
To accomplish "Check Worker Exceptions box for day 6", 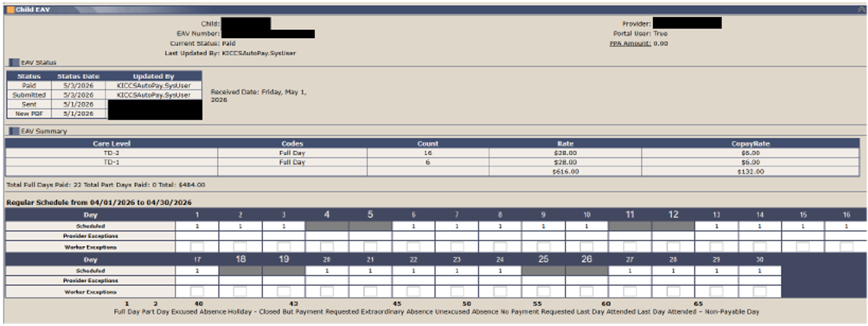I will click(414, 247).
